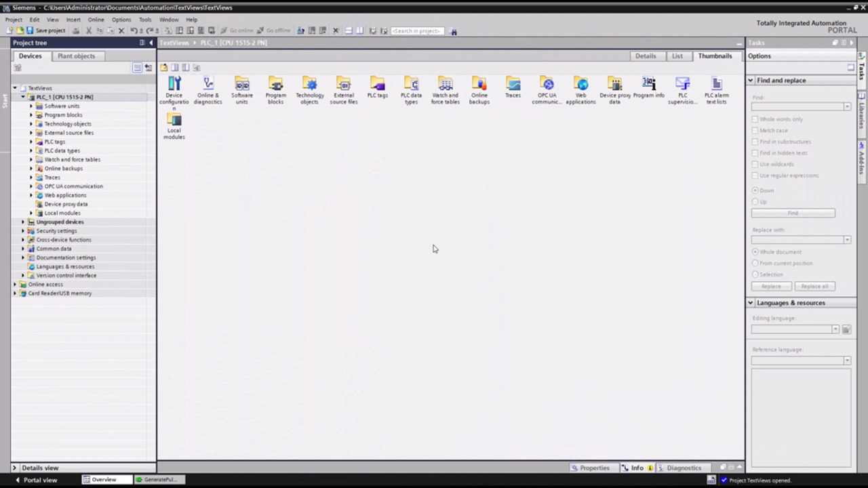Screen dimensions: 868x488
Task: Open the Device configuration thumbnail icon
Action: click(174, 84)
